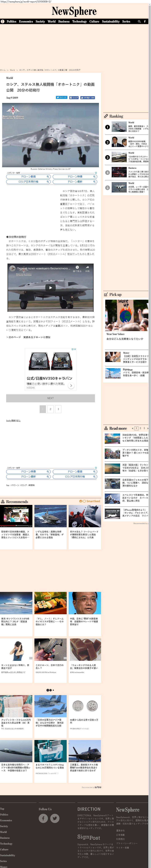Close the Nissan ad with X icon
This screenshot has height=868, width=151.
(x=75, y=349)
